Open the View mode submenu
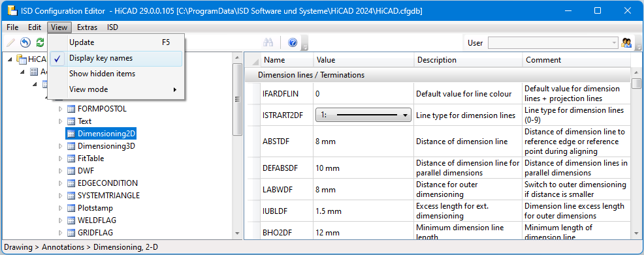This screenshot has height=255, width=644. point(116,89)
